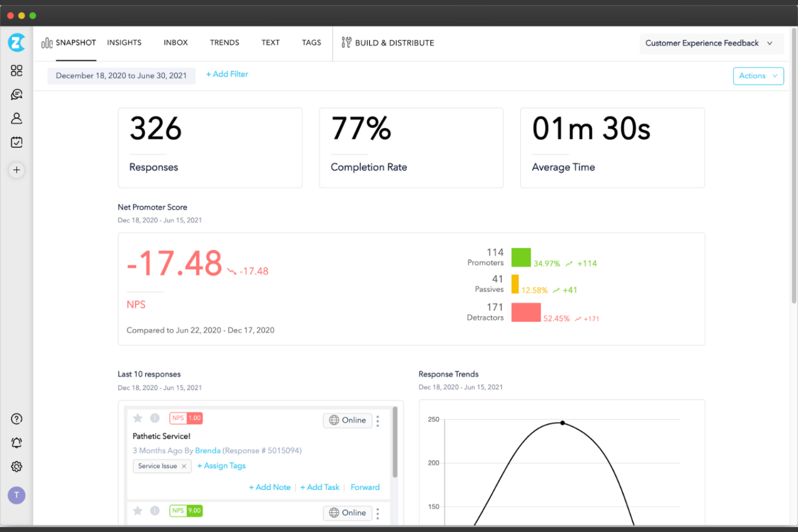Expand the Actions dropdown
This screenshot has width=798, height=532.
[x=758, y=75]
